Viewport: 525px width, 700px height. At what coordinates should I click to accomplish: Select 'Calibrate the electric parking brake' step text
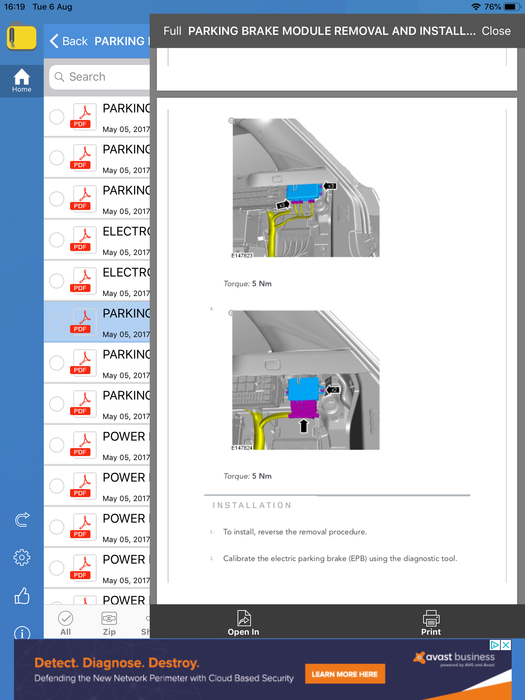[x=340, y=558]
